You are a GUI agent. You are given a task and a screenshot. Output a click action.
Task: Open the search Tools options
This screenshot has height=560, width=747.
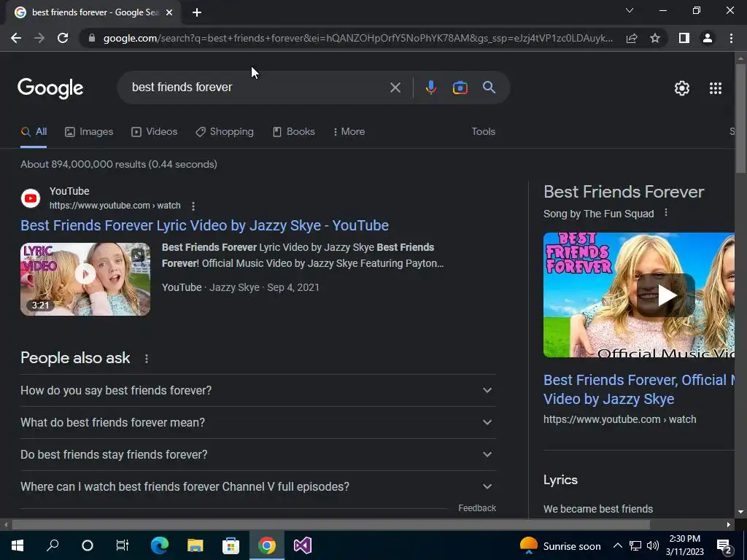[483, 132]
